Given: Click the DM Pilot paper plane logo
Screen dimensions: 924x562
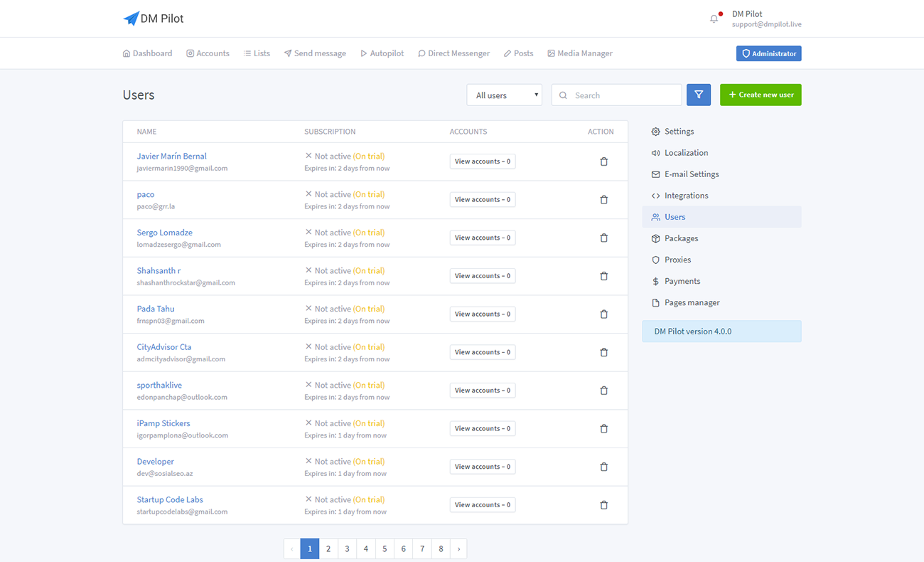Looking at the screenshot, I should (131, 19).
